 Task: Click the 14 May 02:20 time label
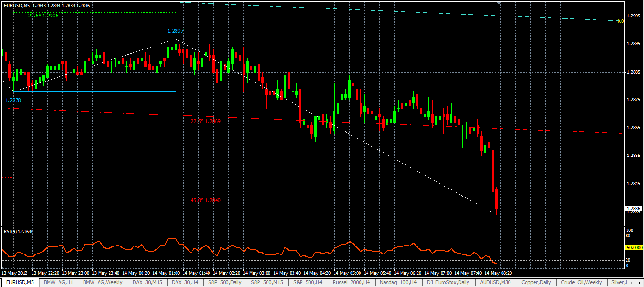pyautogui.click(x=226, y=273)
